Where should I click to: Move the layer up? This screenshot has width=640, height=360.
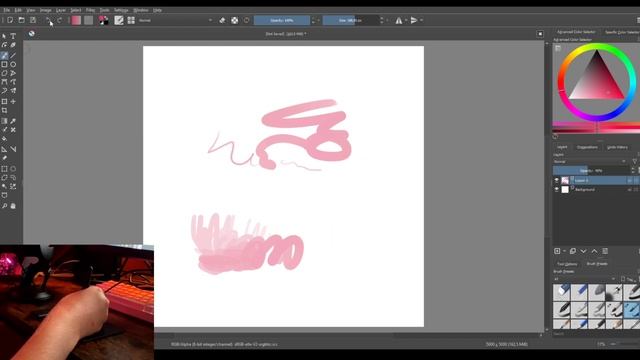[x=595, y=251]
